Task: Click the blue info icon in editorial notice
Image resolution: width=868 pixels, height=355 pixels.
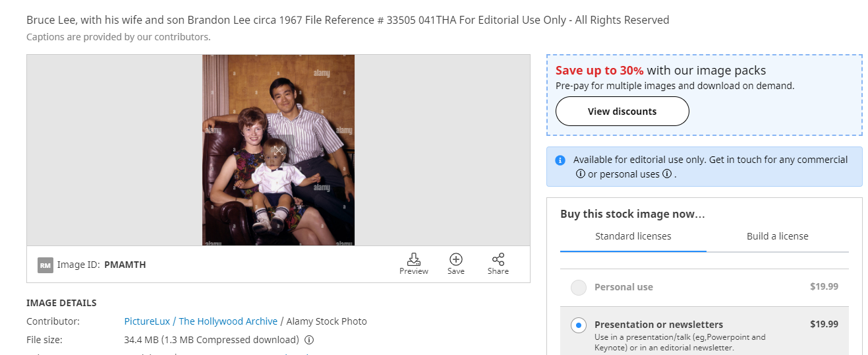Action: point(560,160)
